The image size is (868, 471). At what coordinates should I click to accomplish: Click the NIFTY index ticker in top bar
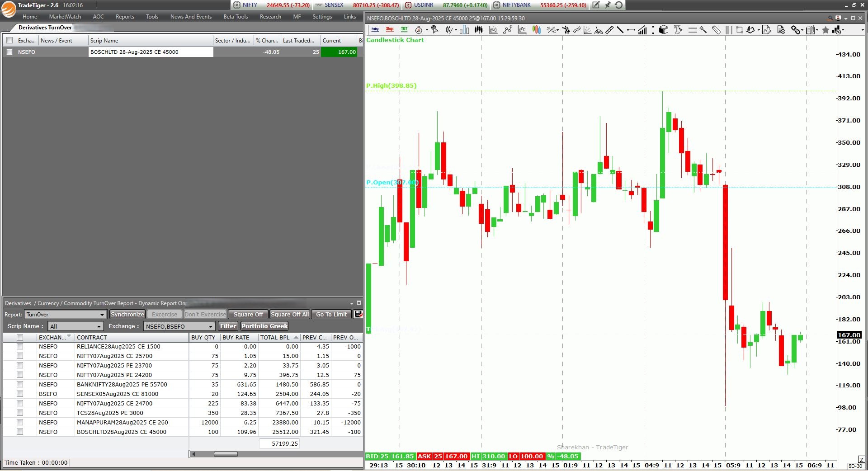(272, 5)
